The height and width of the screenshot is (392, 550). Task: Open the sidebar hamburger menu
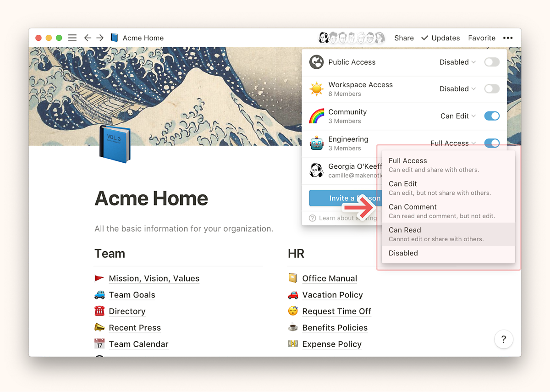(x=72, y=38)
